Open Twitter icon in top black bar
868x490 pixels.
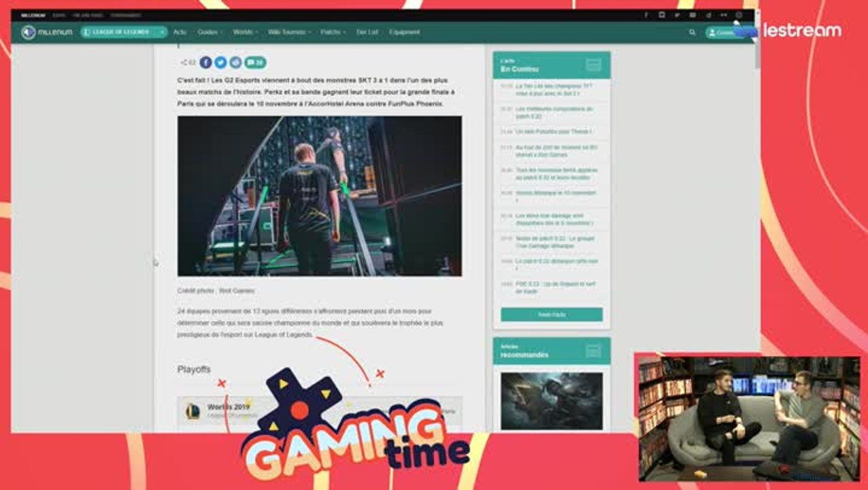pos(677,15)
